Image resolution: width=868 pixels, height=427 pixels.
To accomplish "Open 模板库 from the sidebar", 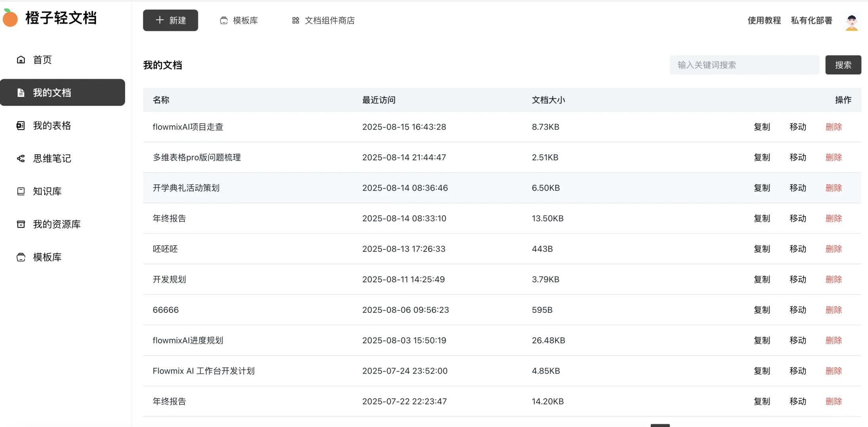I will pos(47,257).
